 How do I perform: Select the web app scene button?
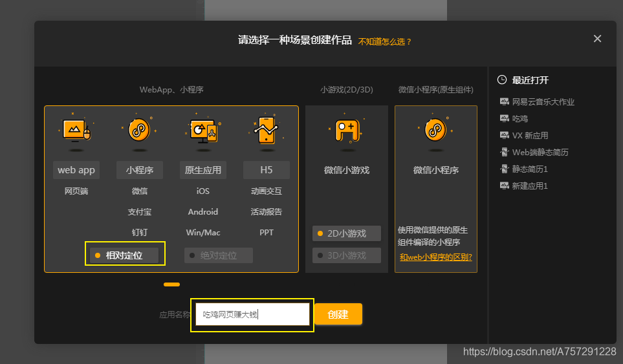tap(76, 170)
